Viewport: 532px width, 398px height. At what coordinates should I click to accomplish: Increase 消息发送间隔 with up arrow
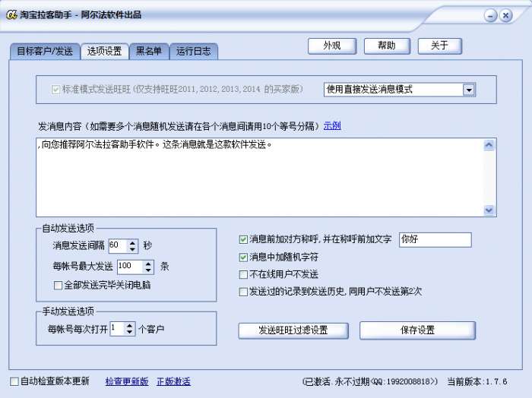(132, 242)
